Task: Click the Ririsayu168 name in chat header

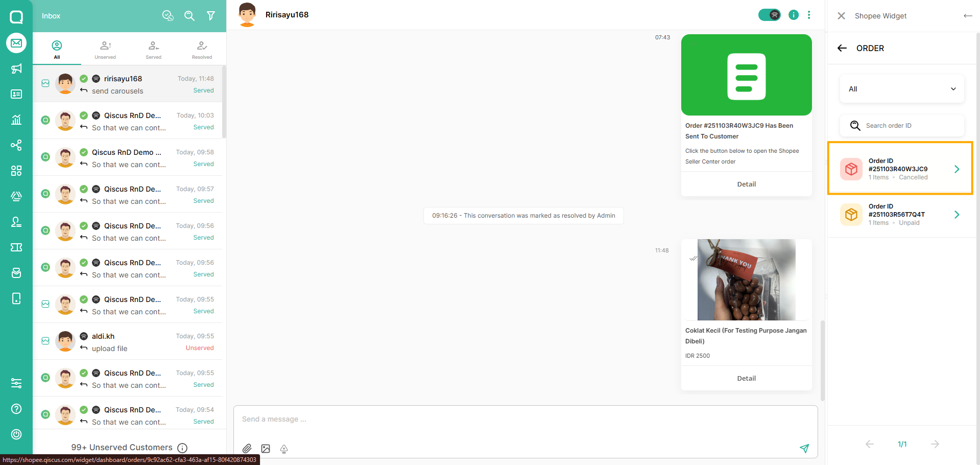Action: point(287,15)
